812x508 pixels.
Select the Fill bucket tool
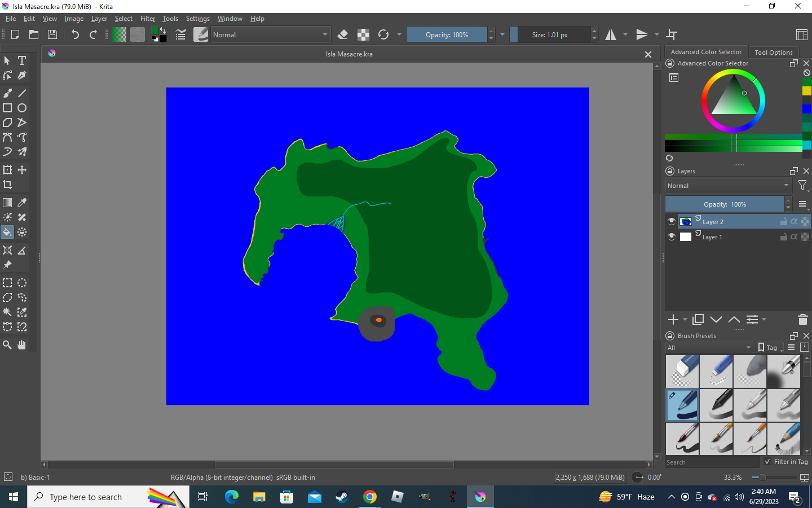coord(7,232)
